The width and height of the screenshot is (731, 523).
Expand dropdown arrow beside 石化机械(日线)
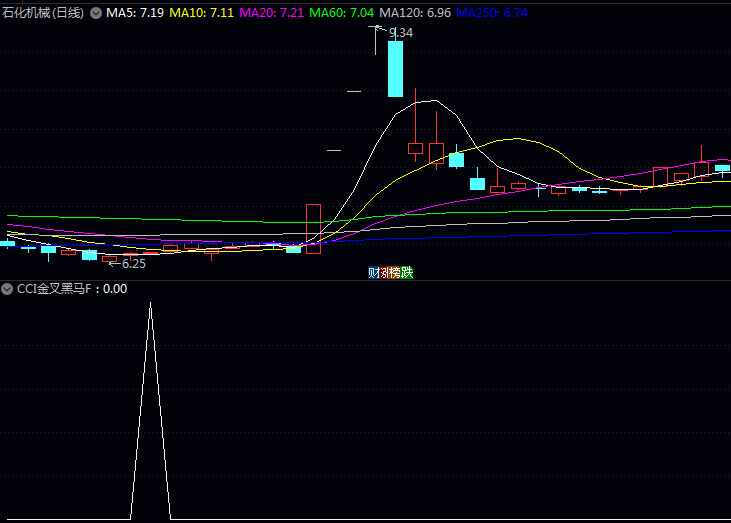pos(96,13)
